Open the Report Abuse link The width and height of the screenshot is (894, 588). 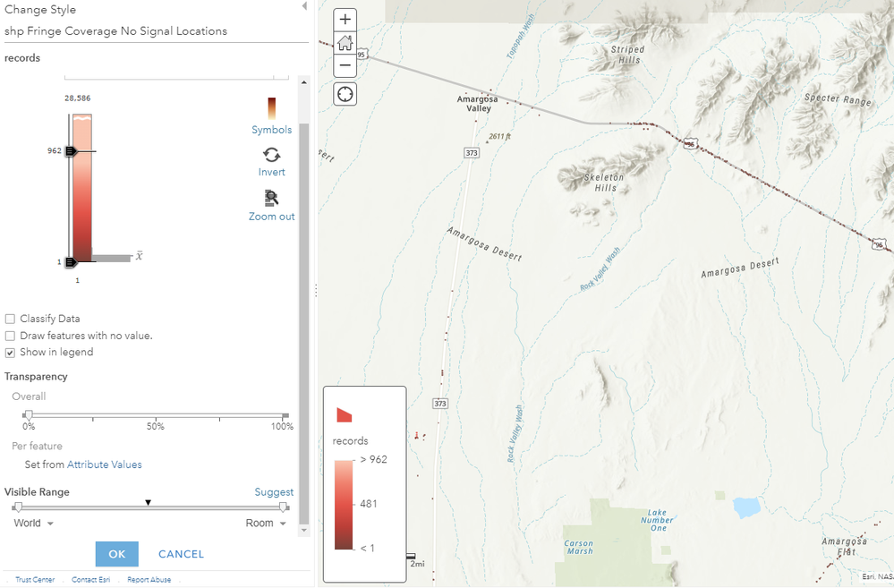pos(149,579)
